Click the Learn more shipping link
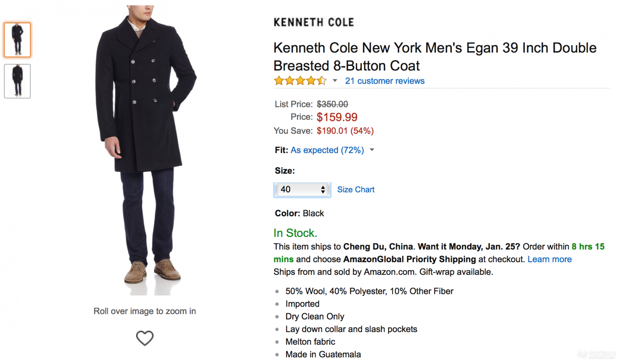This screenshot has height=364, width=620. (x=549, y=259)
